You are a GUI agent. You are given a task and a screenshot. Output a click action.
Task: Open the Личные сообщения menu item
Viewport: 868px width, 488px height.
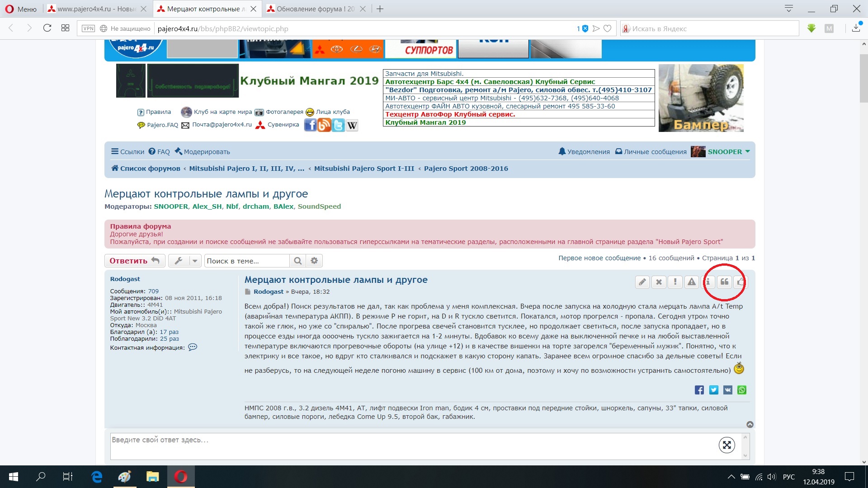(x=651, y=152)
